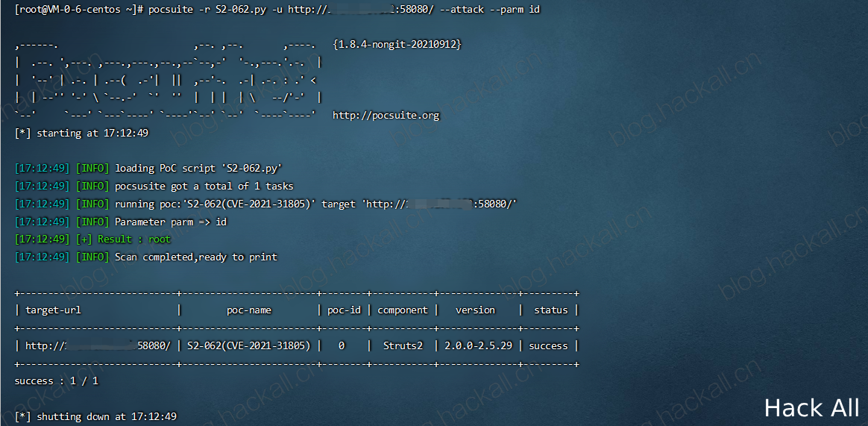
Task: Click the 'running poc' S2-062 log line
Action: tap(315, 204)
